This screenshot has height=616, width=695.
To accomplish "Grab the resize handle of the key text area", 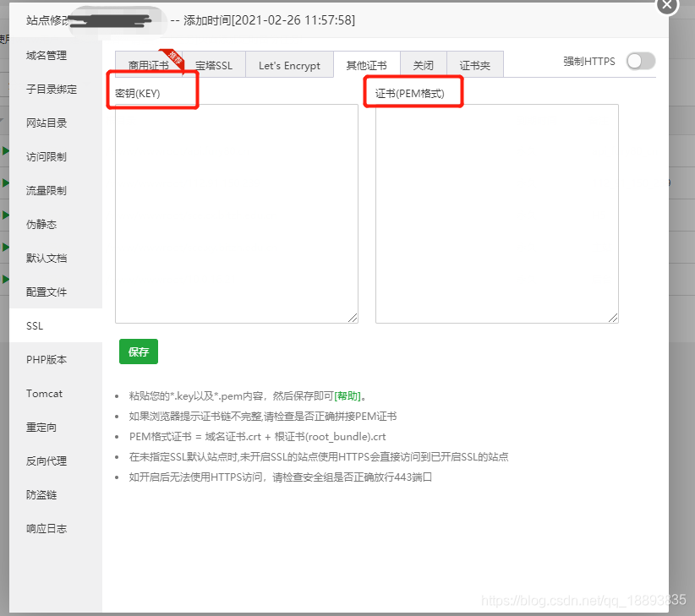I will coord(353,318).
